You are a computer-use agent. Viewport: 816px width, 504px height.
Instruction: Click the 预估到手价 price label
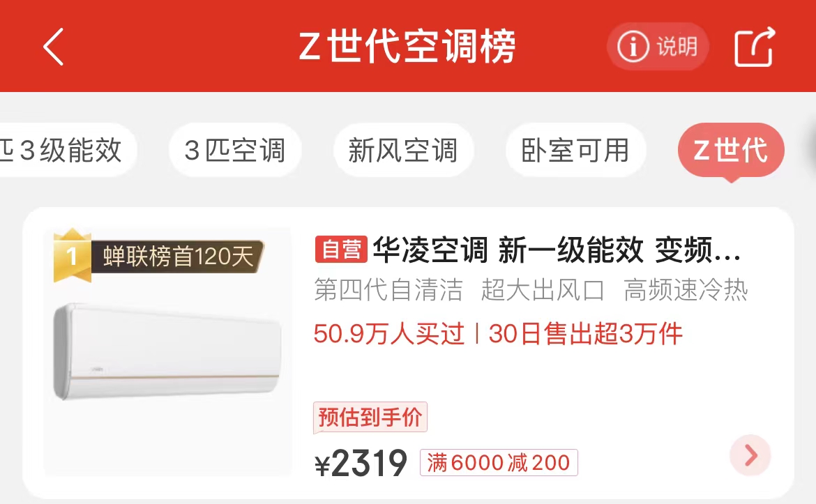pos(370,417)
